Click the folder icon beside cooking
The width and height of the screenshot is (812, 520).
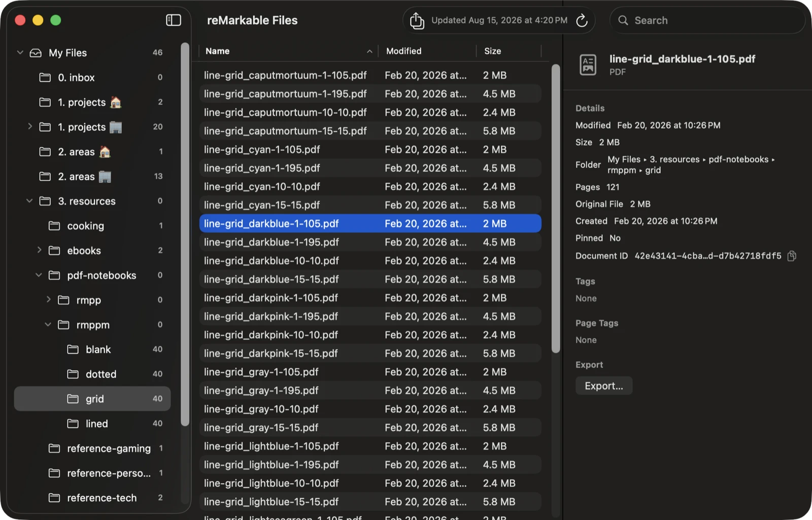tap(54, 226)
